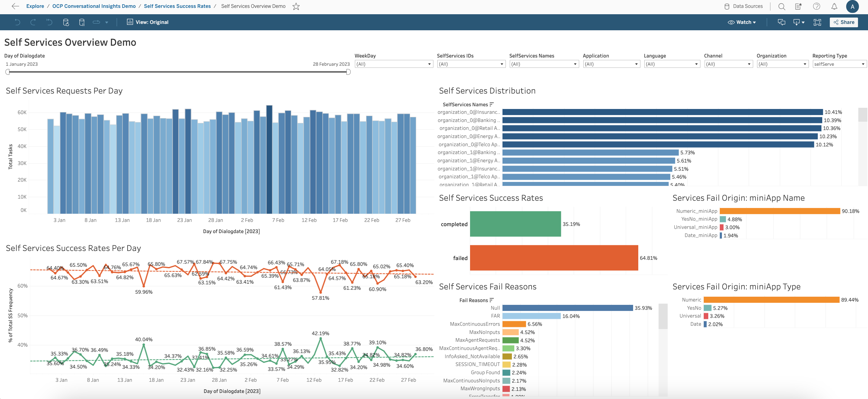Click the back arrow icon
Image resolution: width=868 pixels, height=399 pixels.
pyautogui.click(x=15, y=6)
